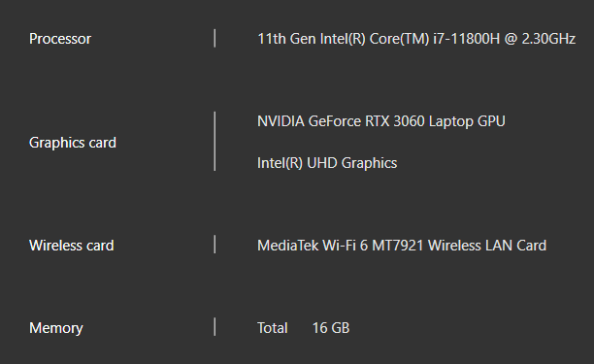Click the divider line beside Processor
Image resolution: width=594 pixels, height=364 pixels.
pyautogui.click(x=214, y=38)
